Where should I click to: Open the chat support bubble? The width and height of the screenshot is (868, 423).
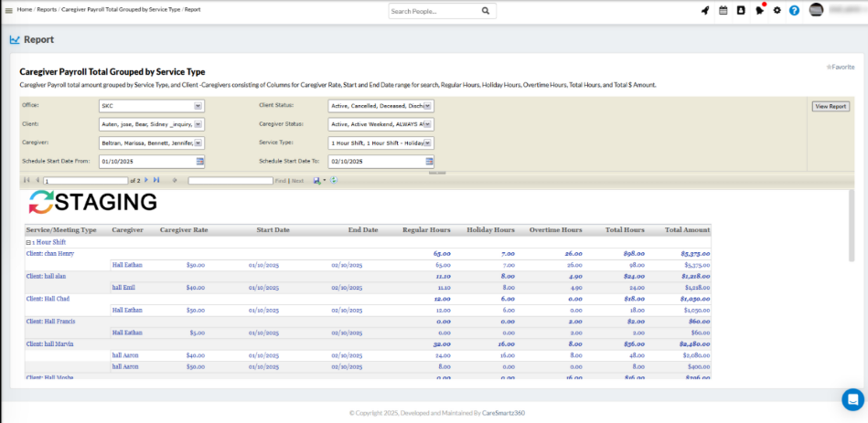pyautogui.click(x=852, y=399)
